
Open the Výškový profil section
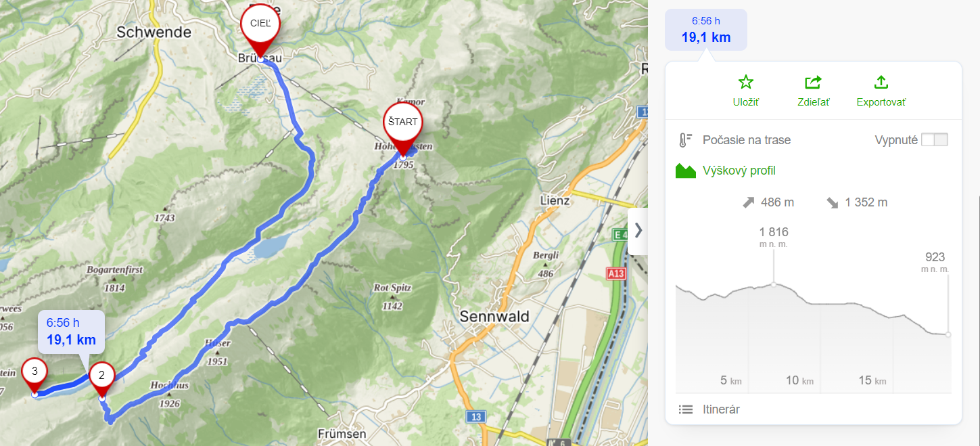739,171
